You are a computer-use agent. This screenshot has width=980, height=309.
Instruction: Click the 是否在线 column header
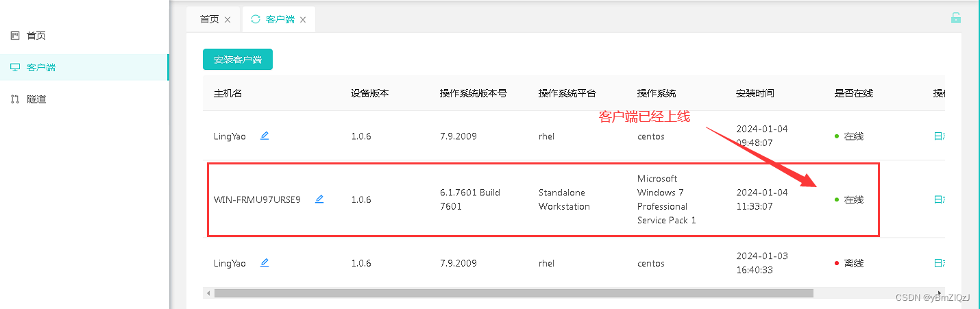point(854,93)
